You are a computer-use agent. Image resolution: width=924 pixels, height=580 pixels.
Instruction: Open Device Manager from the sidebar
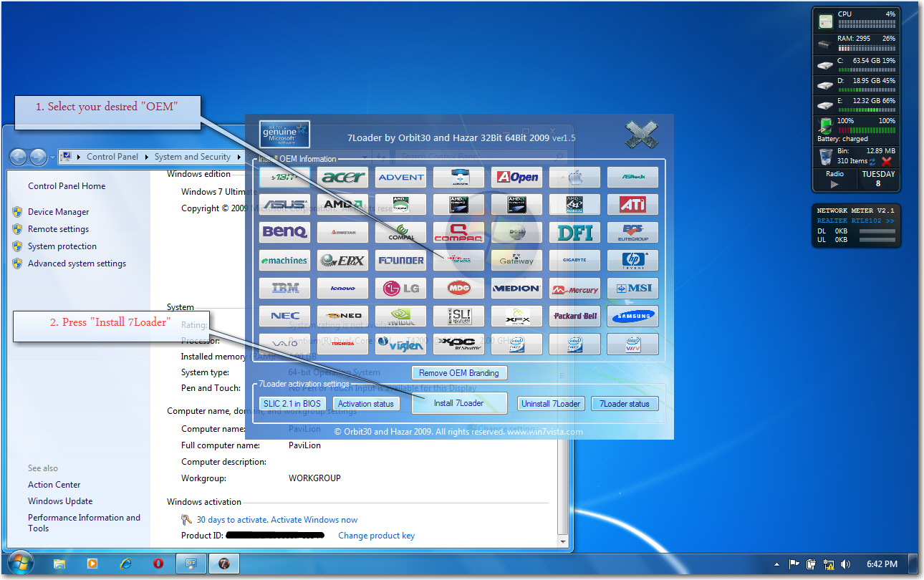click(58, 212)
